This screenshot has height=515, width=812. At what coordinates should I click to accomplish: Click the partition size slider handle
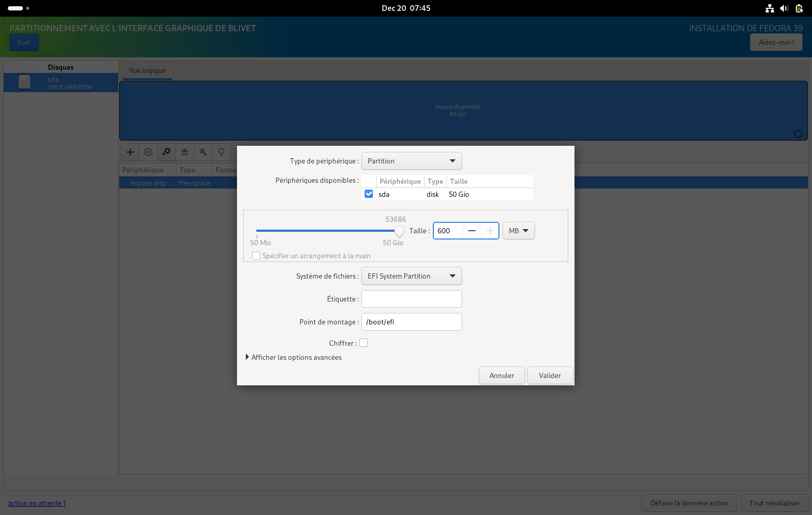399,231
